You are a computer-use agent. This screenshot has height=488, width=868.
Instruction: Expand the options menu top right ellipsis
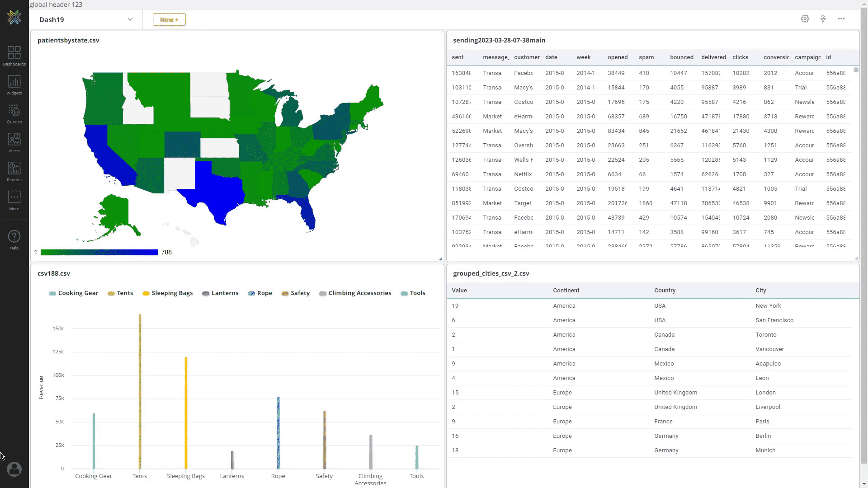pyautogui.click(x=841, y=19)
